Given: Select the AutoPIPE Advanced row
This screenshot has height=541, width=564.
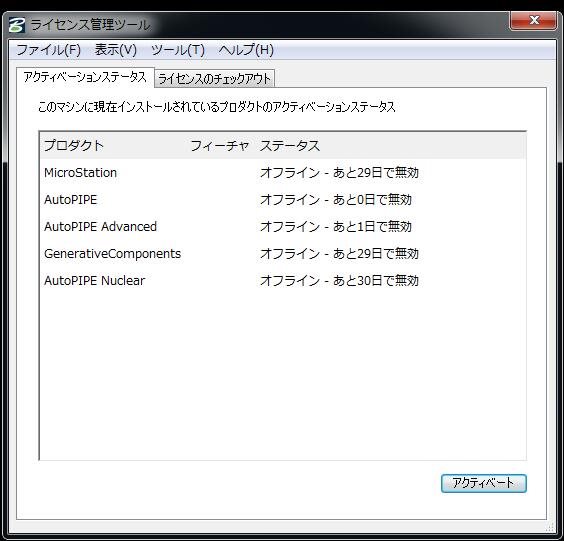Looking at the screenshot, I should pyautogui.click(x=283, y=227).
